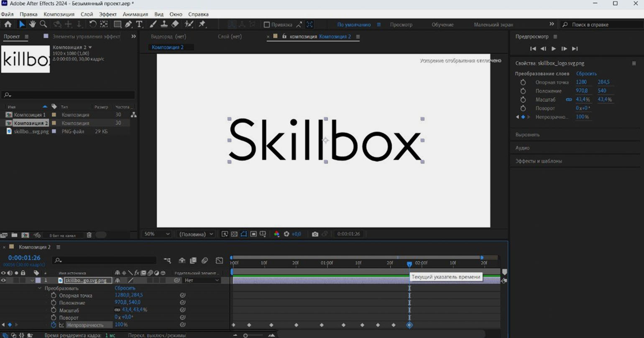The image size is (644, 338).
Task: Open the (Половина) resolution dropdown
Action: click(196, 234)
